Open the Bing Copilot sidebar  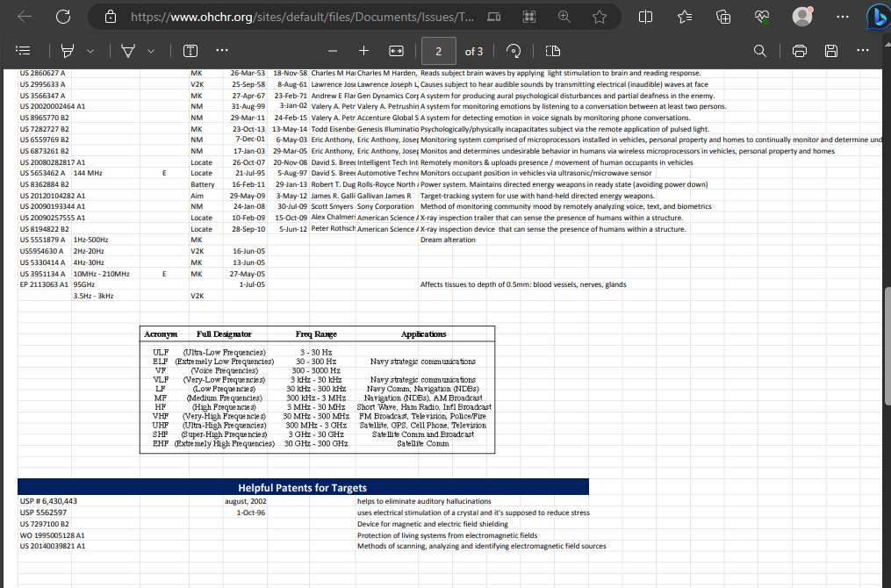(x=878, y=17)
